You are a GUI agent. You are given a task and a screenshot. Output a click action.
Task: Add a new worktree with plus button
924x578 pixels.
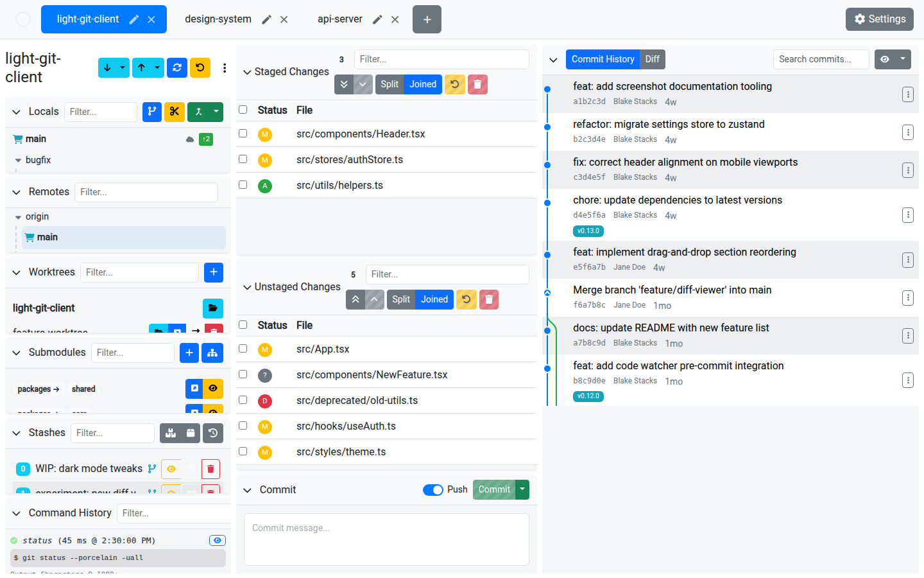pos(213,272)
